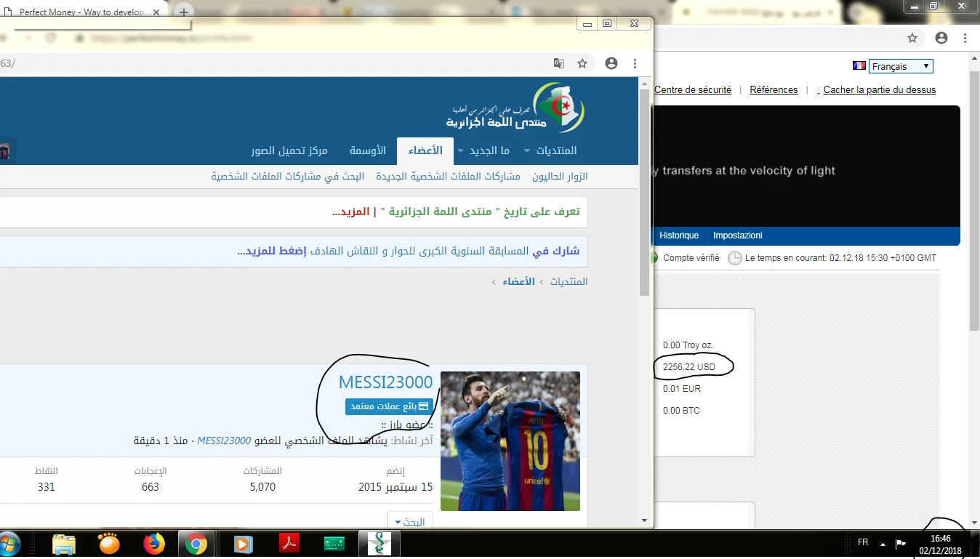
Task: Click the Google Translate icon in address bar
Action: [558, 64]
